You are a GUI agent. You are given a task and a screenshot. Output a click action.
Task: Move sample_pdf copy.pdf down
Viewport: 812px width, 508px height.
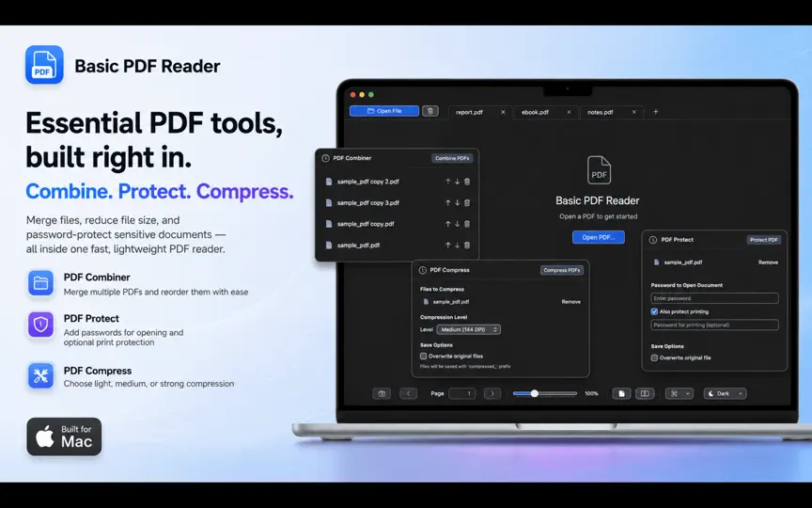(458, 224)
